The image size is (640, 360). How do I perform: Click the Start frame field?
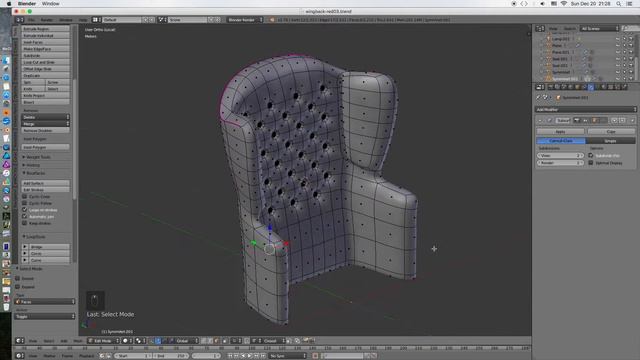click(x=133, y=356)
